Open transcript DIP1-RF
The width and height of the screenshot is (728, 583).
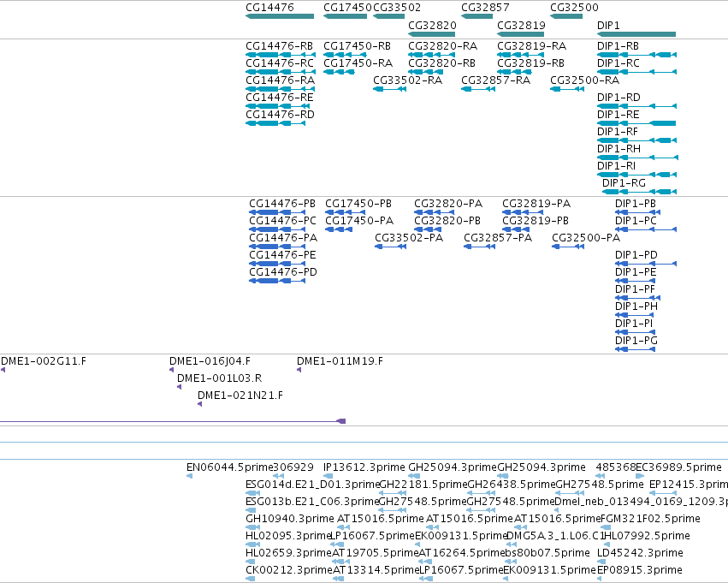point(618,132)
